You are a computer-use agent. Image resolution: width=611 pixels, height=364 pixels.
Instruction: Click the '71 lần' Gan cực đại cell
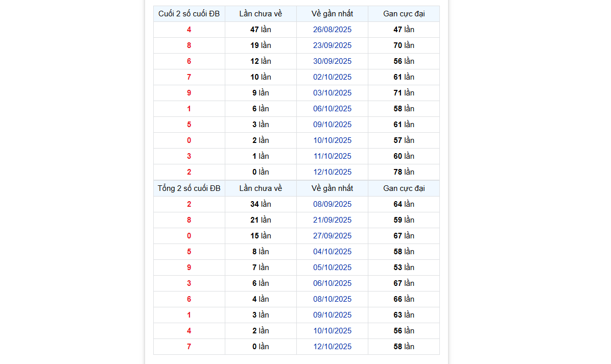[x=404, y=93]
